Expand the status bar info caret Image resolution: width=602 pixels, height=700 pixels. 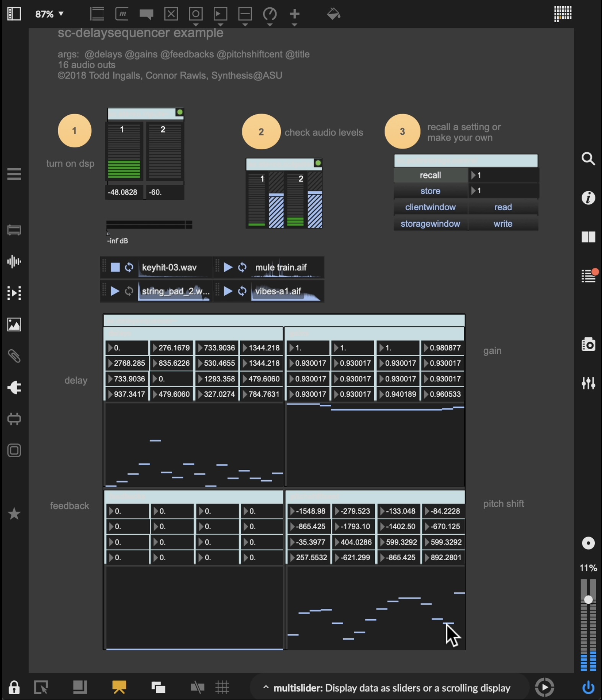[x=265, y=688]
